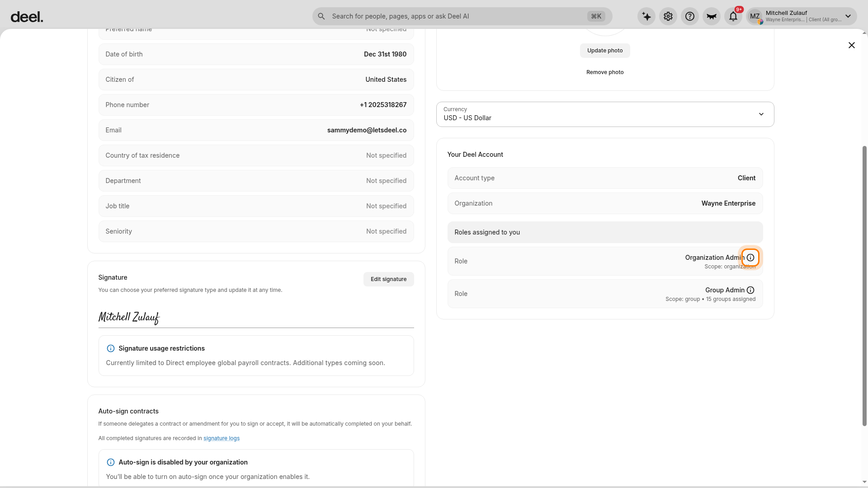Screen dimensions: 868x488
Task: Open settings gear icon in header
Action: coord(668,16)
